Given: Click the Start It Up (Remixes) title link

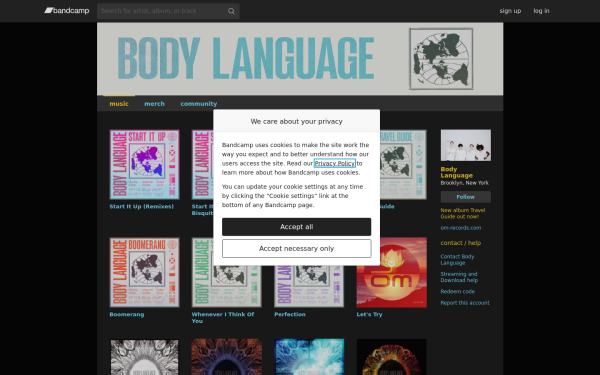Looking at the screenshot, I should point(142,207).
